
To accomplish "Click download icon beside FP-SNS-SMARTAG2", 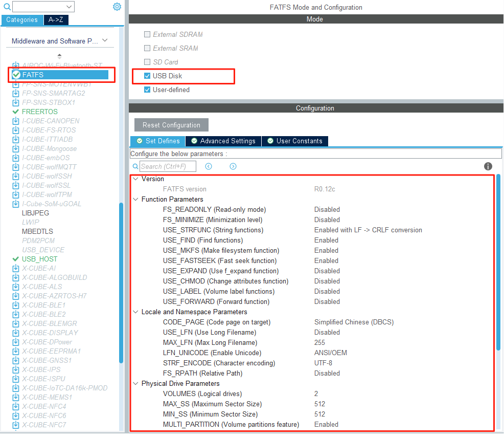I will (x=15, y=93).
